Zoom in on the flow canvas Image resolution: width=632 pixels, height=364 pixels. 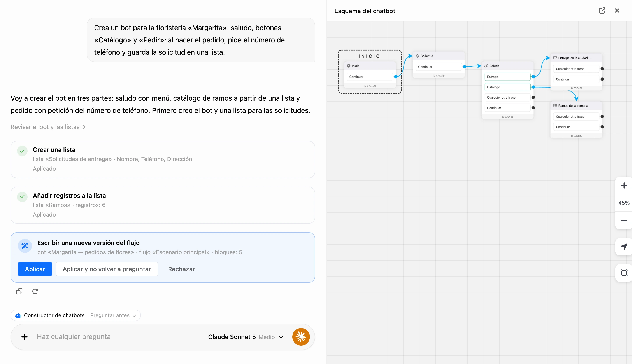[x=624, y=185]
